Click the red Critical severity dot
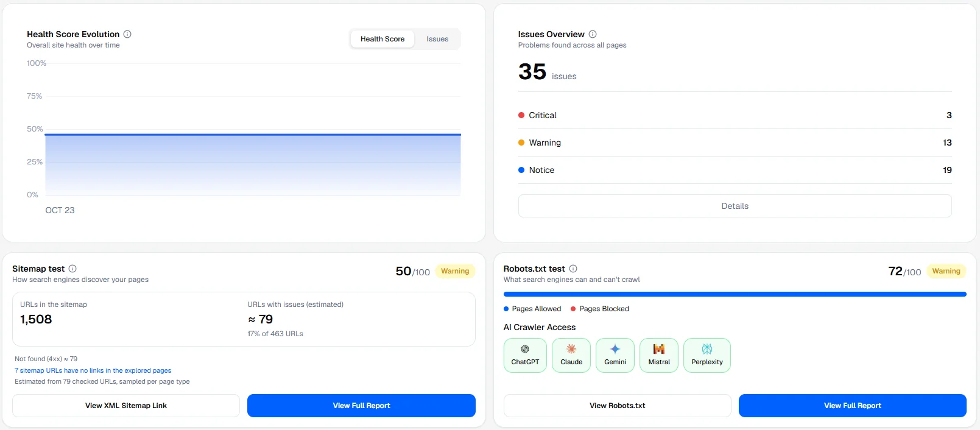This screenshot has height=430, width=980. click(521, 115)
